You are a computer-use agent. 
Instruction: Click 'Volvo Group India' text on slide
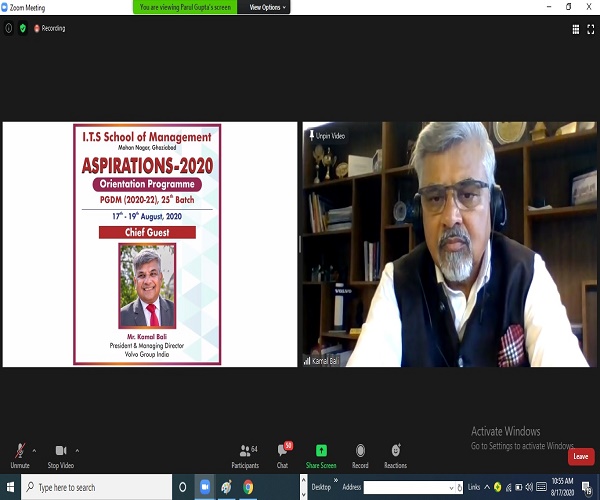coord(147,355)
